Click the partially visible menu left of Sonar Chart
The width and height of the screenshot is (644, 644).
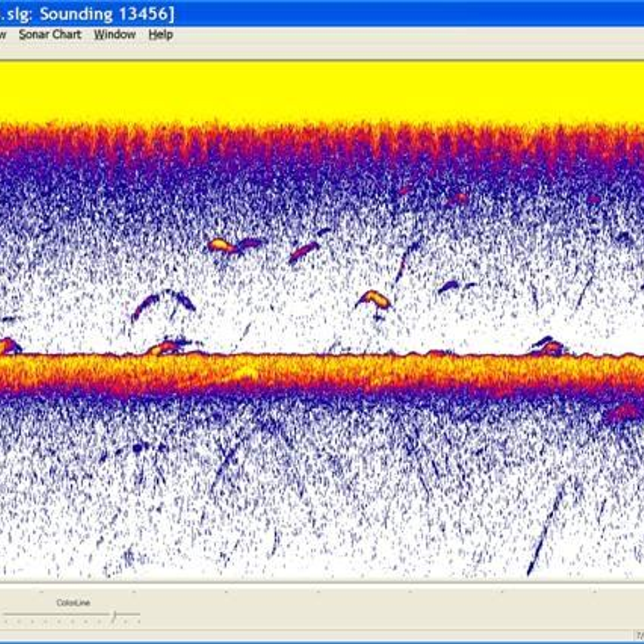coord(3,35)
